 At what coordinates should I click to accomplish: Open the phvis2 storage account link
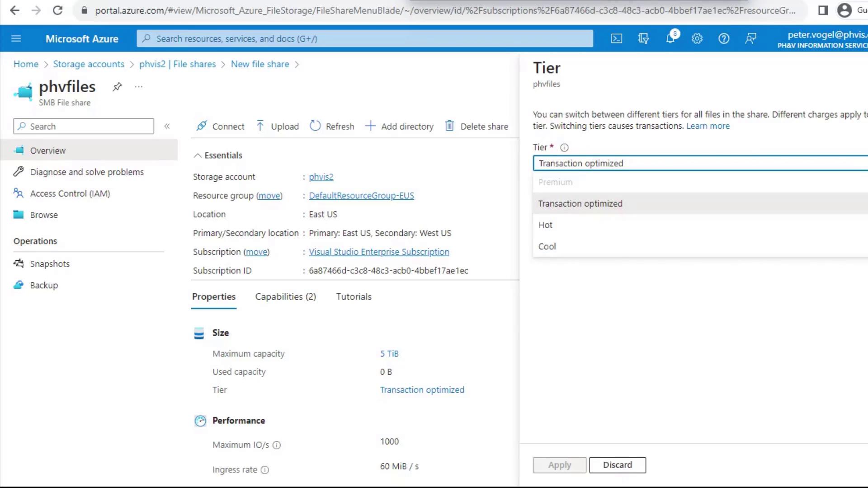tap(321, 177)
